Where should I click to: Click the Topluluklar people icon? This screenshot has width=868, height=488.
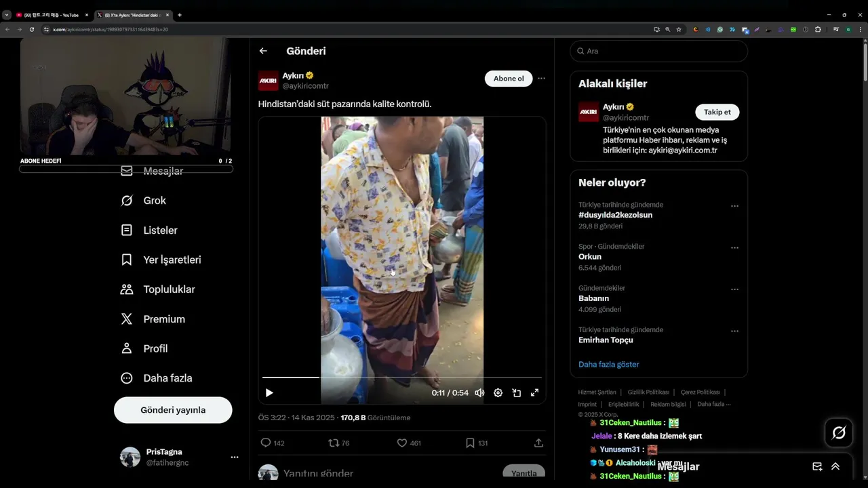pos(127,289)
